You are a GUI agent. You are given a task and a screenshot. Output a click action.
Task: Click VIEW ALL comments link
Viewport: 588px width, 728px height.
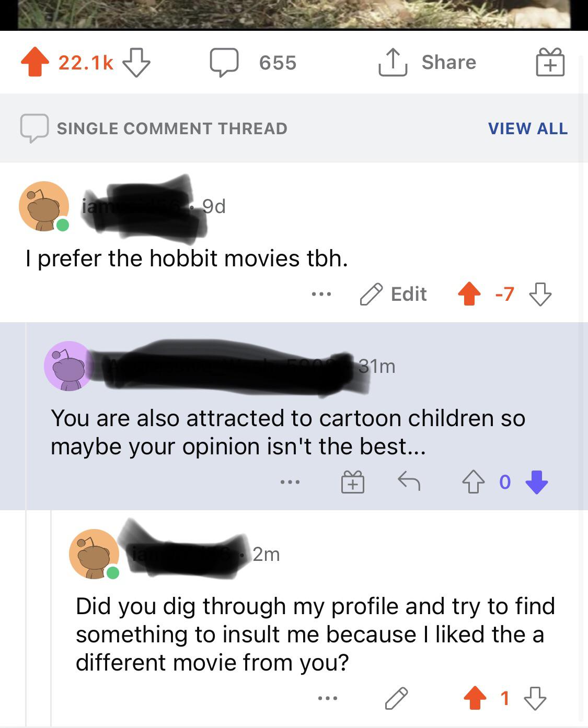pyautogui.click(x=527, y=128)
